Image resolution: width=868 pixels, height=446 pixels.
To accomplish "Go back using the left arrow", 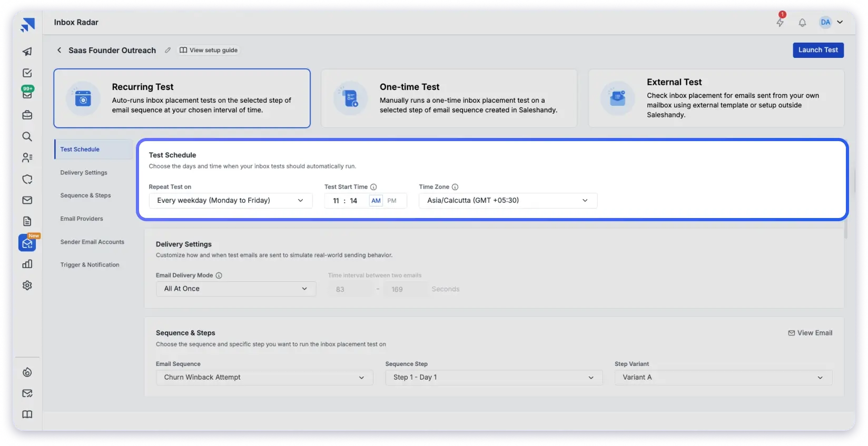I will click(59, 51).
